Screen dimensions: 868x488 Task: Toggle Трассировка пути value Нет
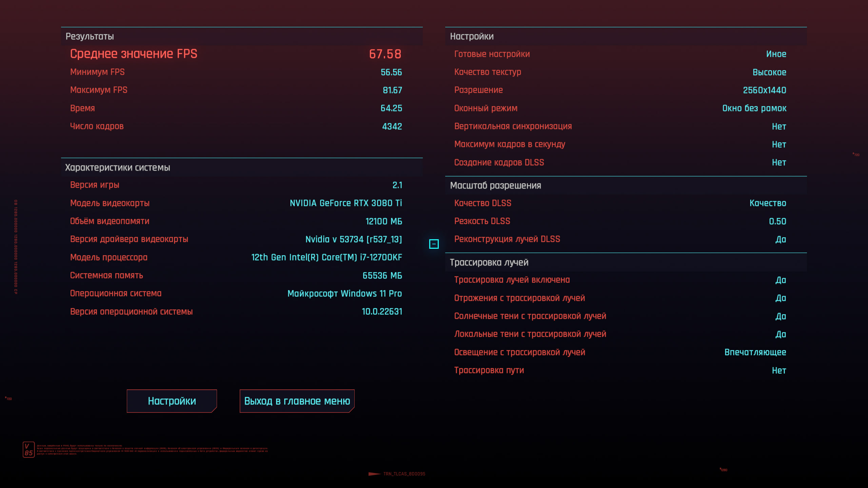pos(779,370)
